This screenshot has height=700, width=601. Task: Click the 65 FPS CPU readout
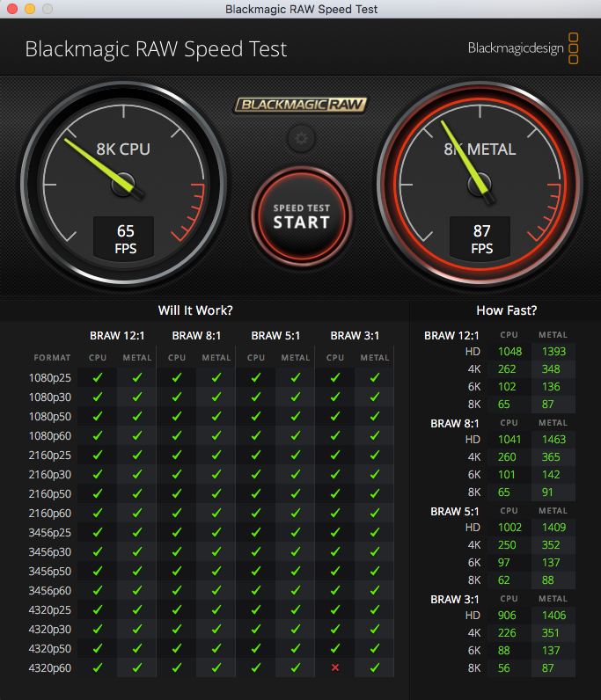[x=125, y=239]
